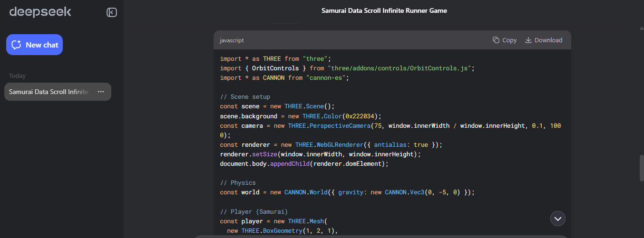The image size is (644, 238).
Task: Click the "Today" section label
Action: [18, 76]
